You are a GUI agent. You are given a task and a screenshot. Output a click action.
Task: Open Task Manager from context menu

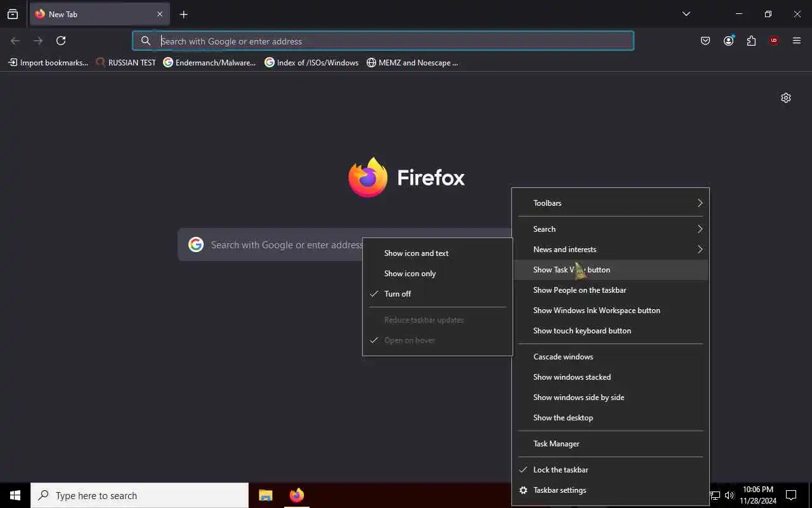(x=611, y=444)
